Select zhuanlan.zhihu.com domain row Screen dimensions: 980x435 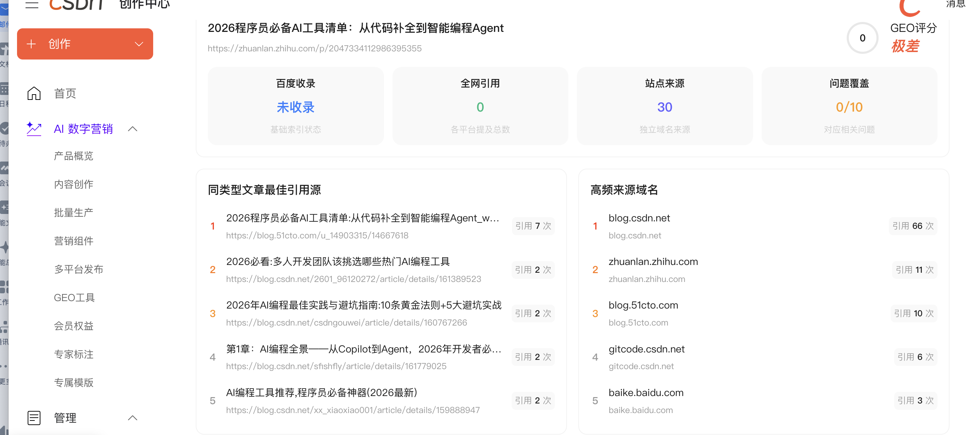[x=763, y=270]
